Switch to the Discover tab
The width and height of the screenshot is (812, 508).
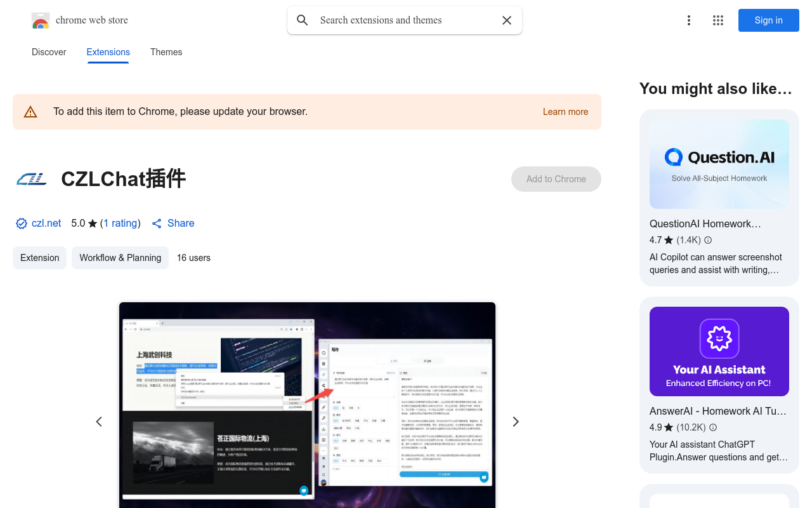coord(49,52)
